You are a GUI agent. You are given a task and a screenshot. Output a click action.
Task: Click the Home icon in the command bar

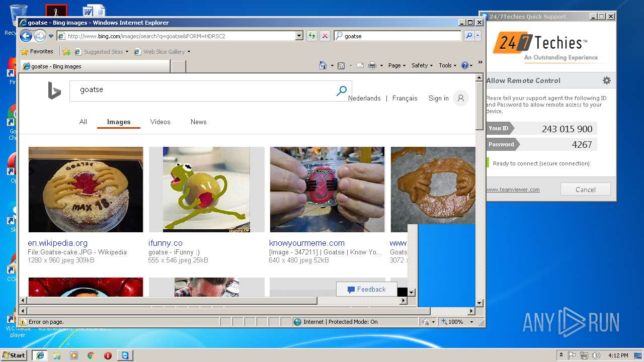(323, 65)
